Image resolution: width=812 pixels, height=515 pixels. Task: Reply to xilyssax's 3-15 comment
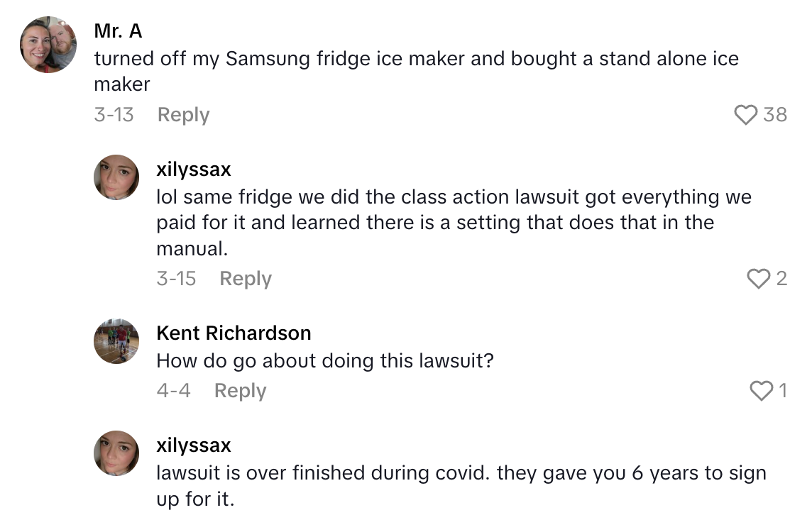click(x=246, y=279)
